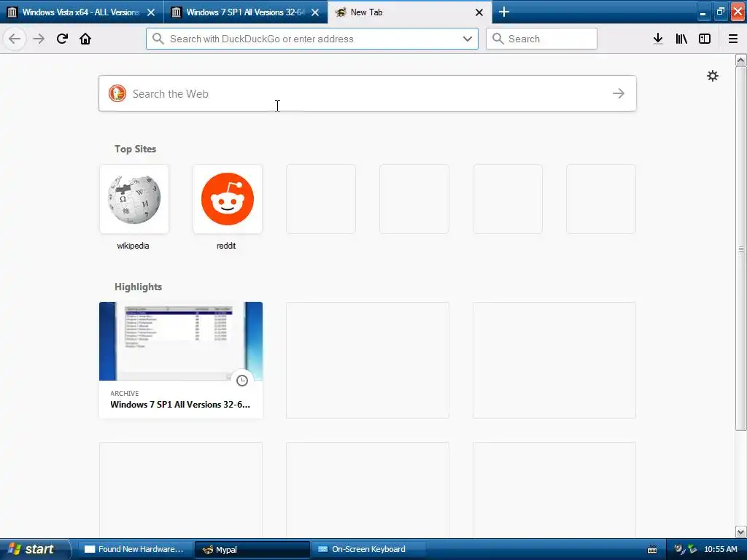This screenshot has height=560, width=747.
Task: Select the New Tab tab
Action: [x=410, y=12]
